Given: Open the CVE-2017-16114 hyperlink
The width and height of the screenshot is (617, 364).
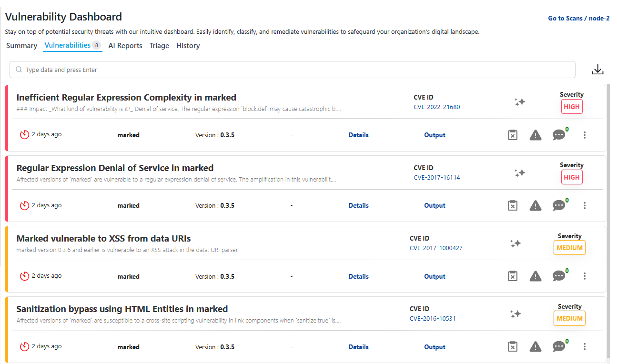Looking at the screenshot, I should click(436, 177).
